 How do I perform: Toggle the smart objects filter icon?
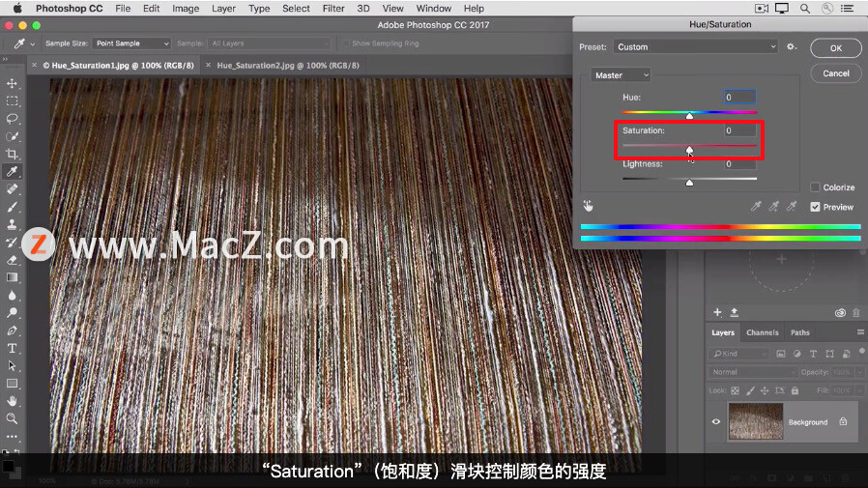[x=846, y=354]
